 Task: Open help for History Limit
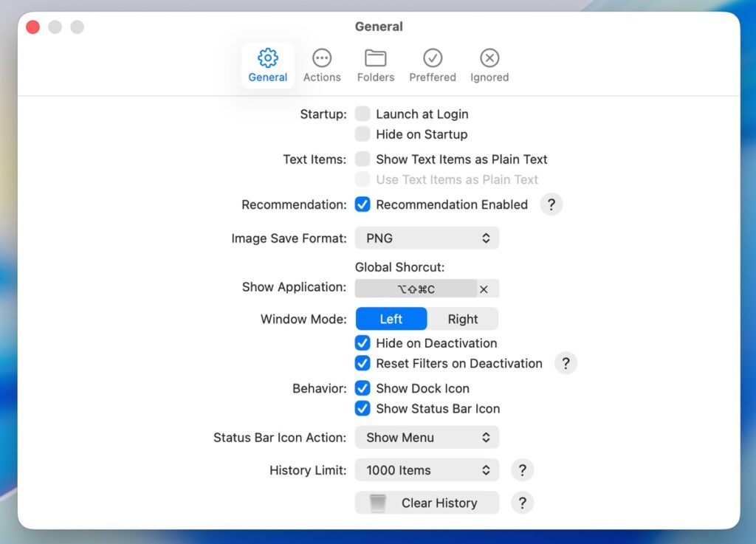click(x=522, y=470)
